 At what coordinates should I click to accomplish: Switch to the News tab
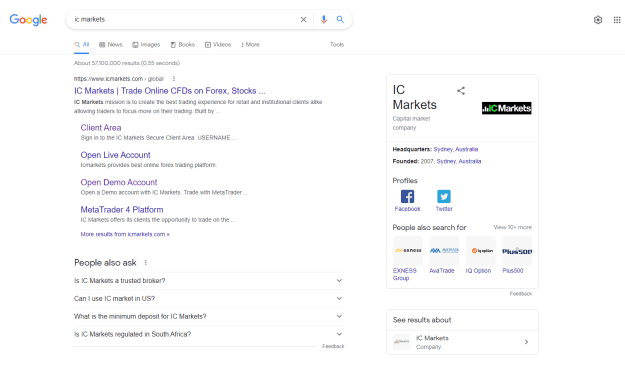pyautogui.click(x=111, y=45)
